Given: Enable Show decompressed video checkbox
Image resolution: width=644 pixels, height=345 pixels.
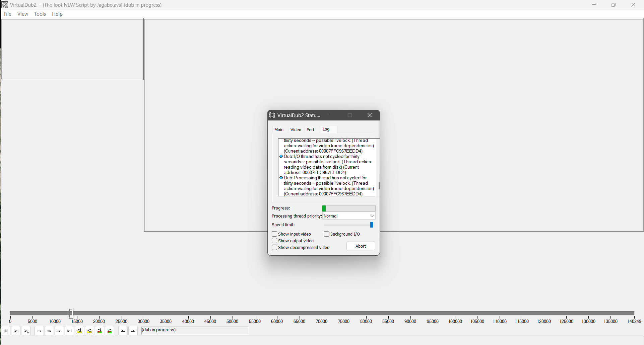Looking at the screenshot, I should point(274,248).
